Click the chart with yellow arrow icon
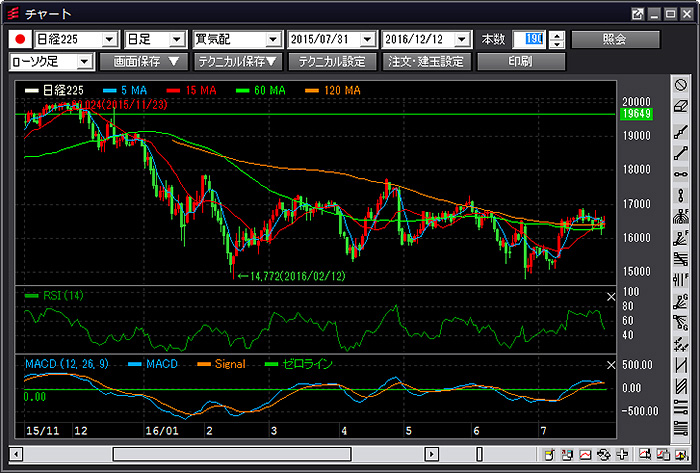This screenshot has width=700, height=473. point(681,455)
